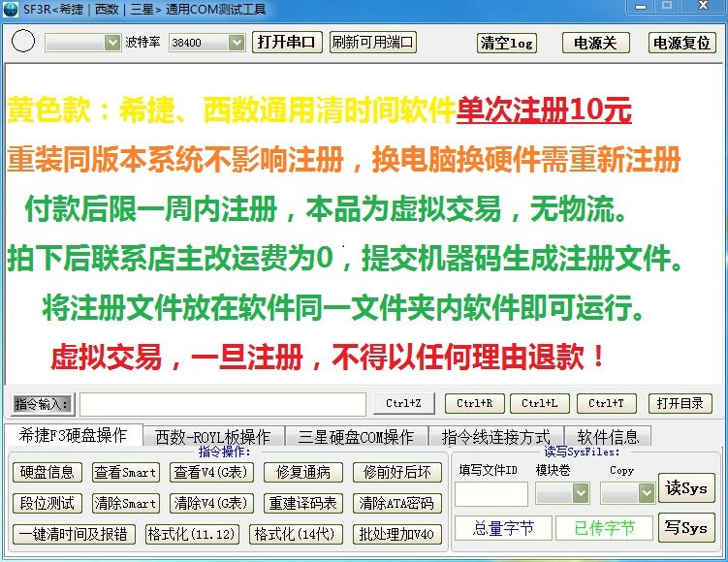Image resolution: width=728 pixels, height=562 pixels.
Task: Select the 指令线连接方式 tab
Action: pyautogui.click(x=495, y=437)
